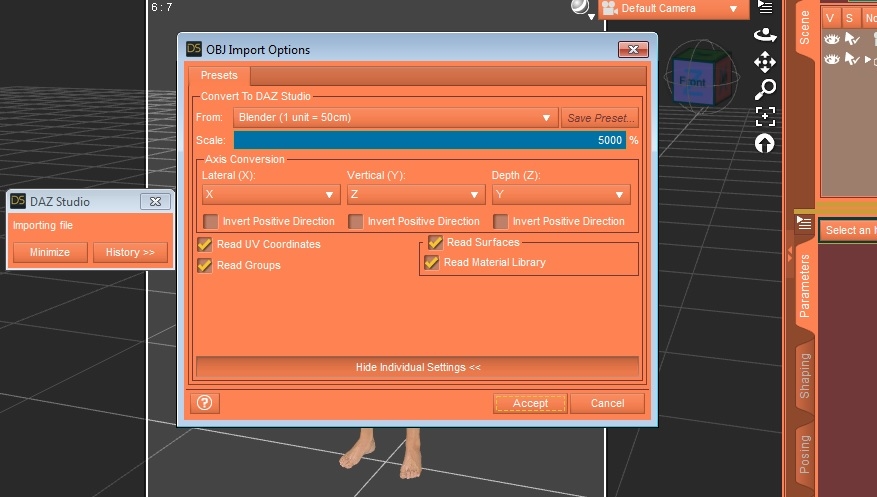The width and height of the screenshot is (877, 497).
Task: Enable Invert Positive Direction for Lateral (X)
Action: click(x=211, y=221)
